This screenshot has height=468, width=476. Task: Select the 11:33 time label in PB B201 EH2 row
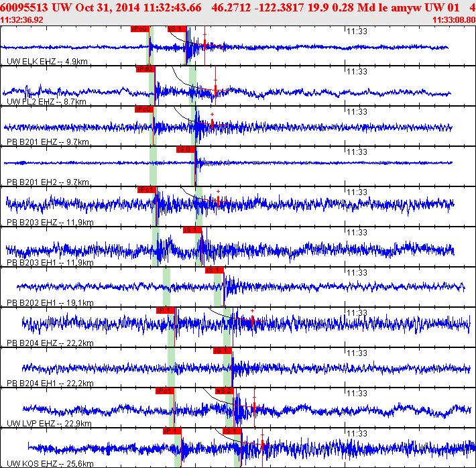click(357, 152)
